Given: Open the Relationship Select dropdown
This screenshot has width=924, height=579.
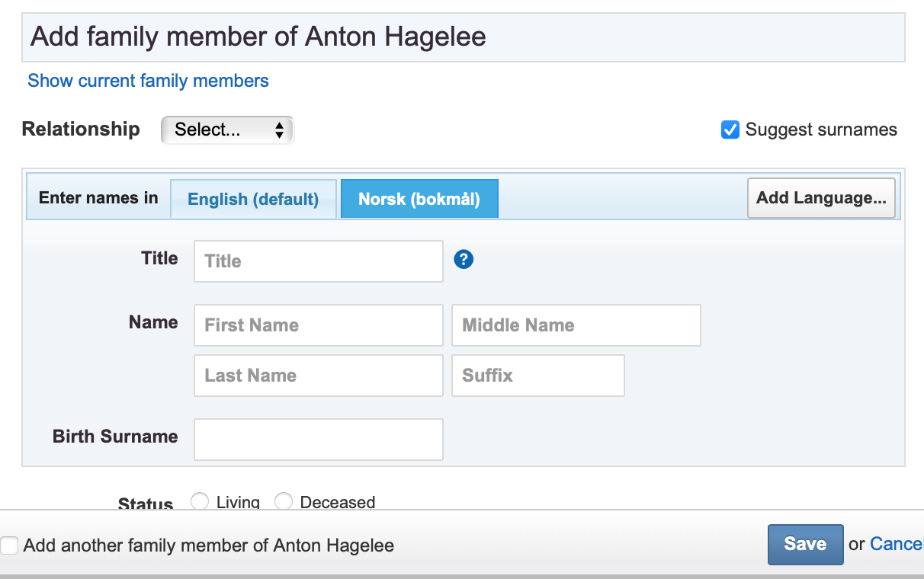Looking at the screenshot, I should [x=227, y=130].
